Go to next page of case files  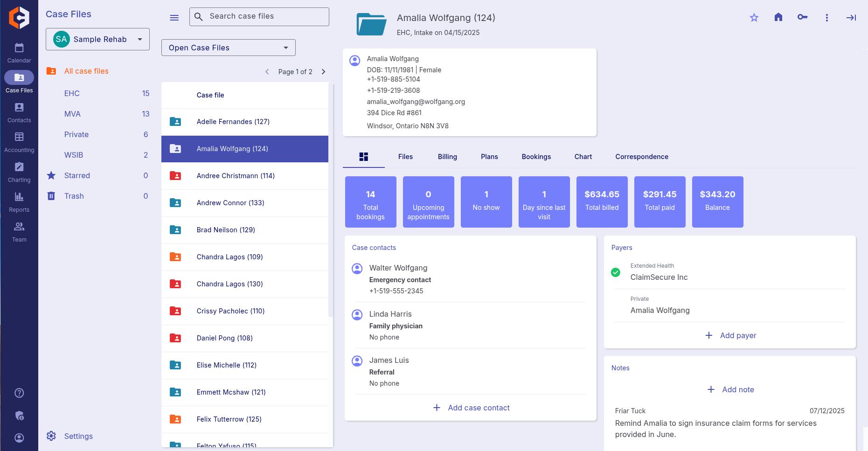pyautogui.click(x=324, y=72)
